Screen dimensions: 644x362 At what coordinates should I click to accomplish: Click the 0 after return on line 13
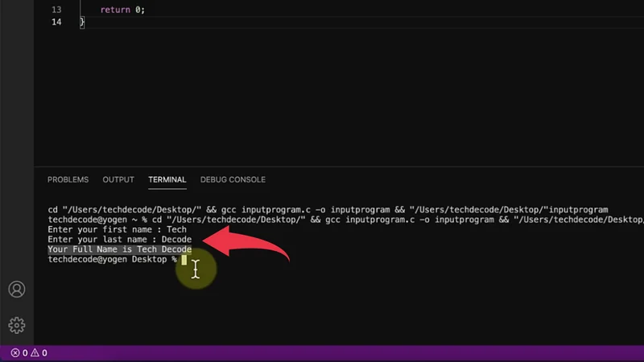point(140,9)
